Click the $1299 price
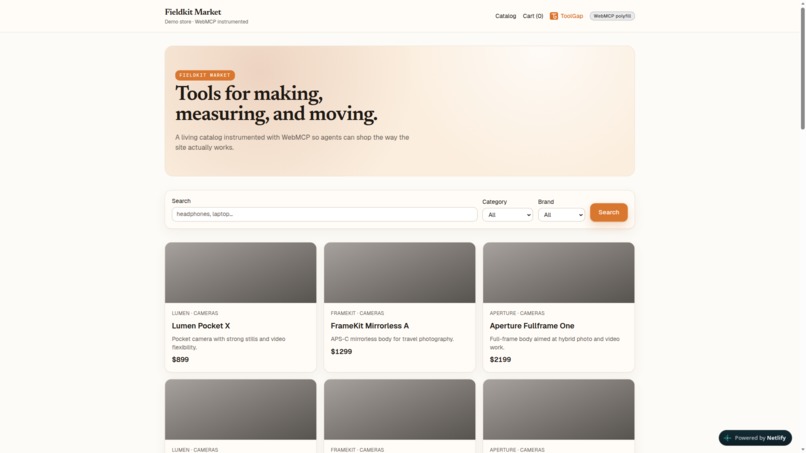Viewport: 806px width, 453px height. [341, 352]
